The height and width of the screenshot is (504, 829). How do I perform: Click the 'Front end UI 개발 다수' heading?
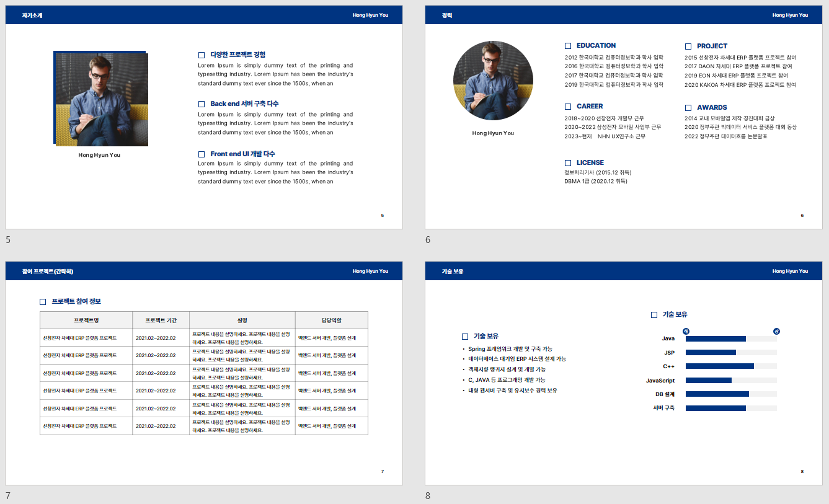(242, 154)
